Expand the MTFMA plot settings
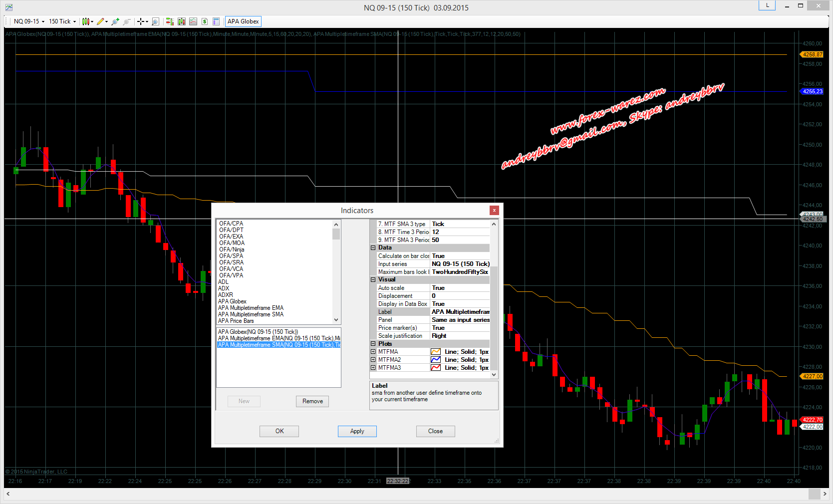 point(373,352)
